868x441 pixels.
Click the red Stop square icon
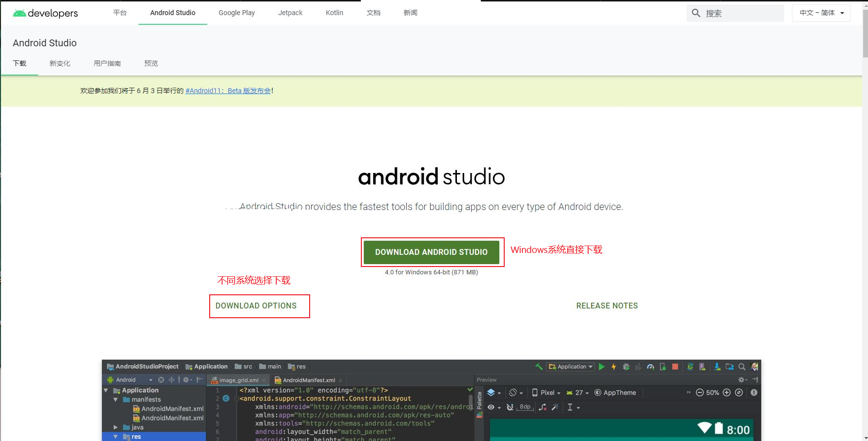tap(675, 366)
